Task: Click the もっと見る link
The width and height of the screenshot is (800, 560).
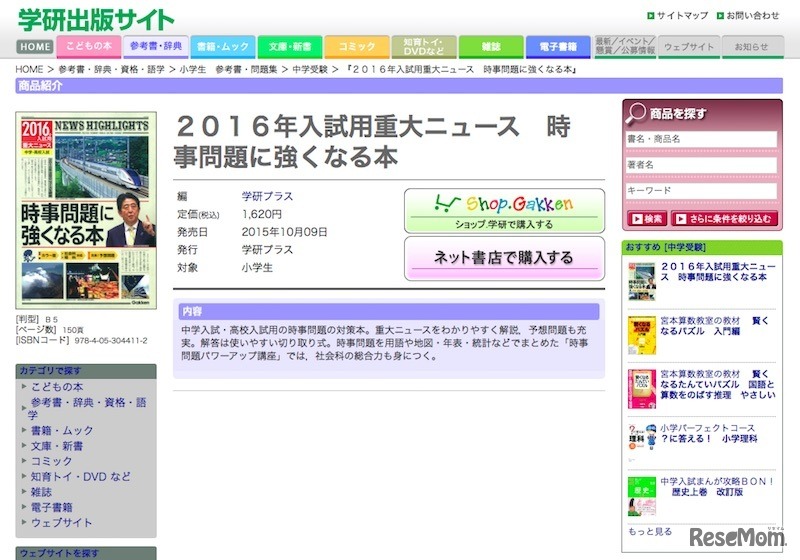Action: 649,531
